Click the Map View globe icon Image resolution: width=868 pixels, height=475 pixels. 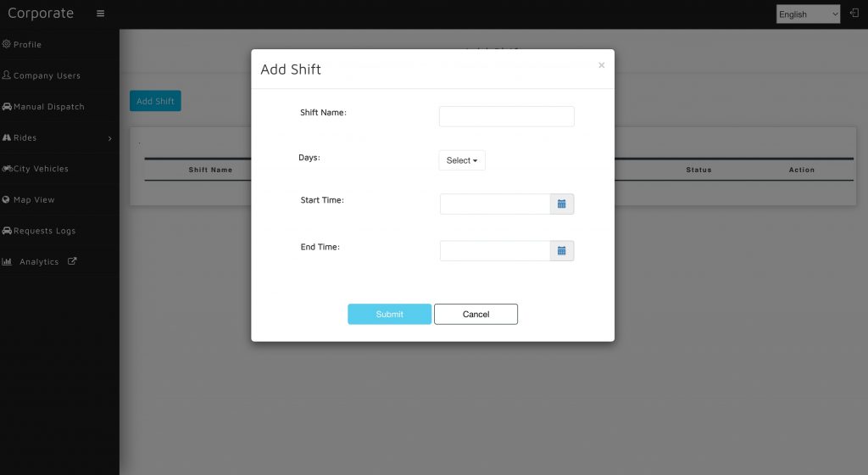pos(7,199)
